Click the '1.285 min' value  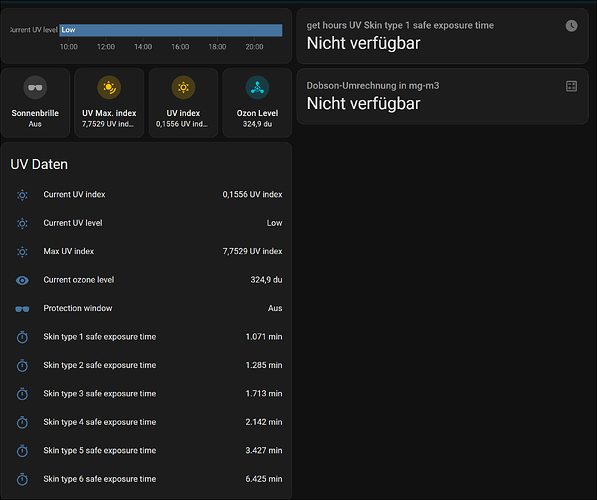(264, 365)
